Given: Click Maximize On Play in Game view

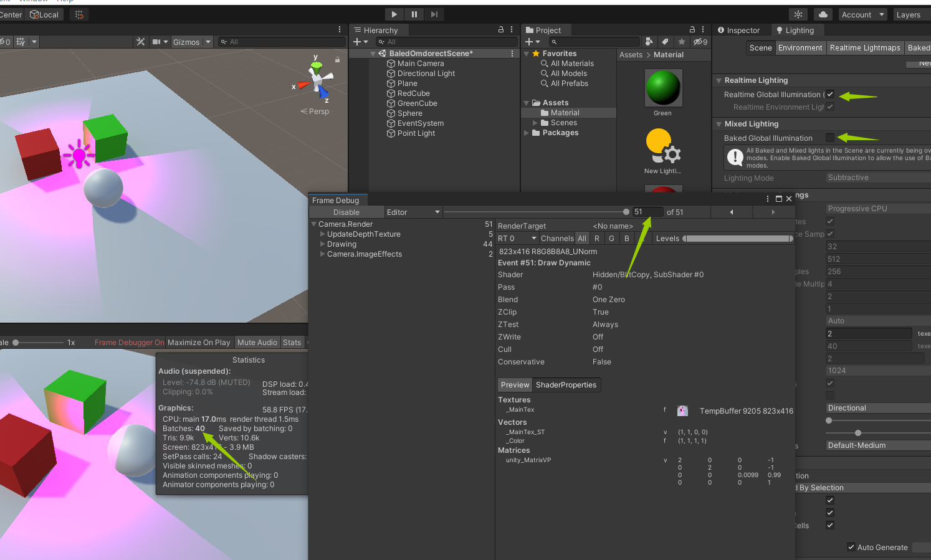Looking at the screenshot, I should (x=198, y=342).
